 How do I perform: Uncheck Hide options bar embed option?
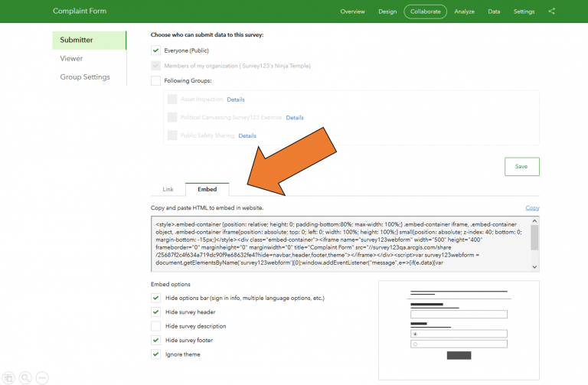click(x=155, y=298)
